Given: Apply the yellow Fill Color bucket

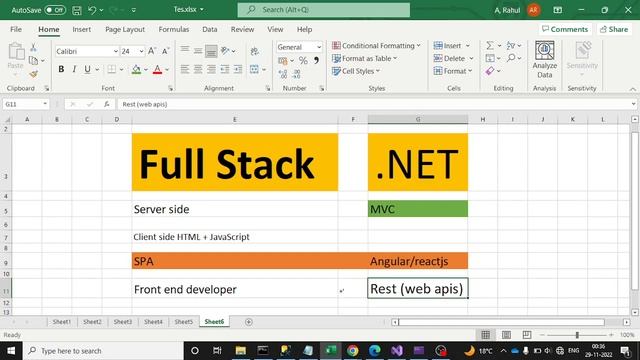Looking at the screenshot, I should [x=136, y=69].
